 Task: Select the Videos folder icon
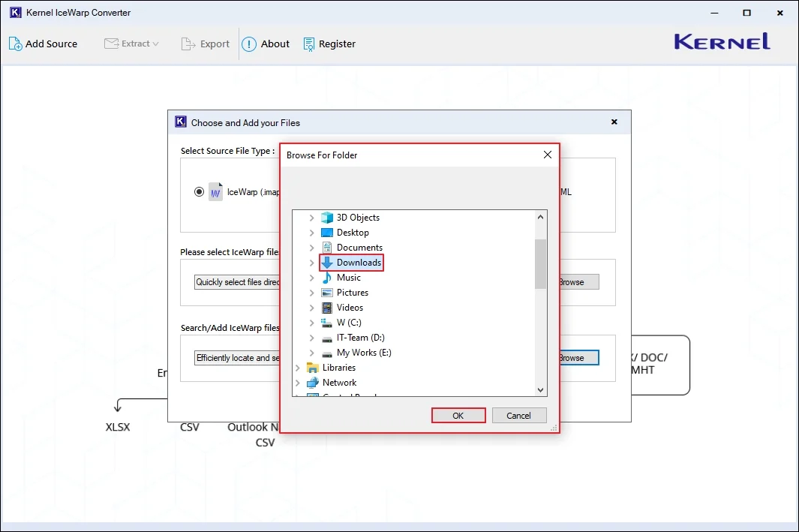(327, 308)
